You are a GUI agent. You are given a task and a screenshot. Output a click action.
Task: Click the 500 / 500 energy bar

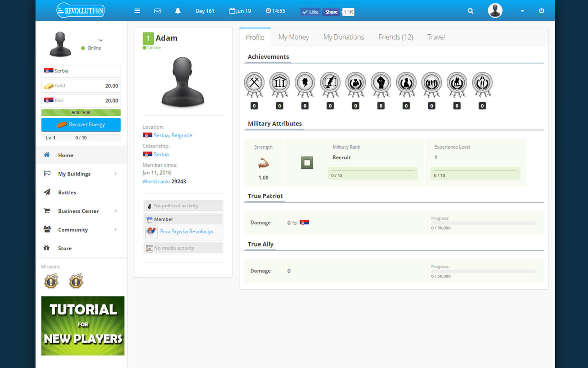pos(81,113)
